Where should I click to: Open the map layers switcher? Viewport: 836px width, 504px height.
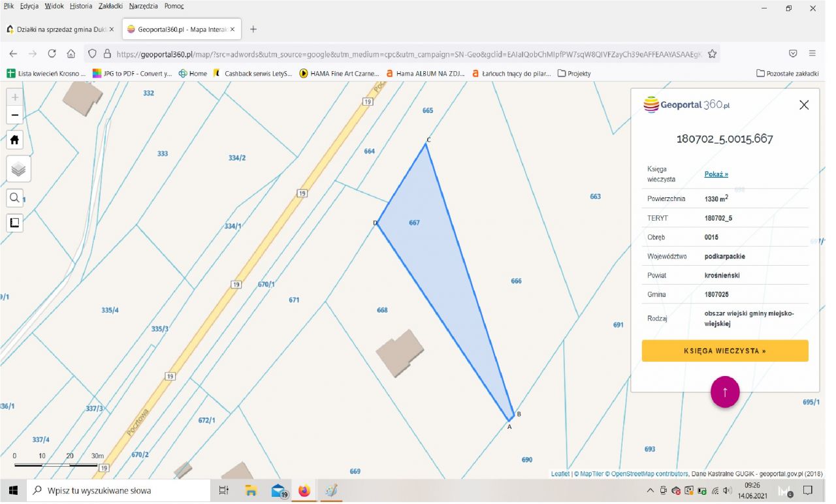(18, 170)
